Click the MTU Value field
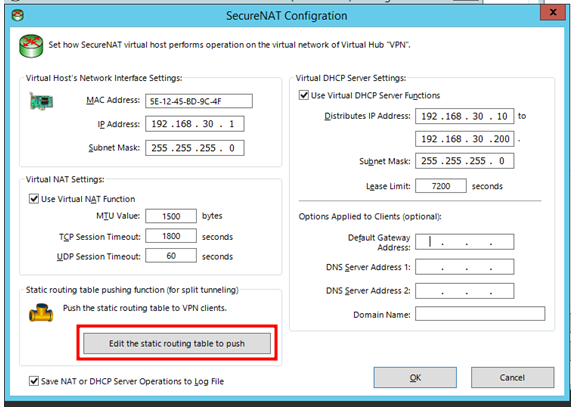 coord(171,216)
